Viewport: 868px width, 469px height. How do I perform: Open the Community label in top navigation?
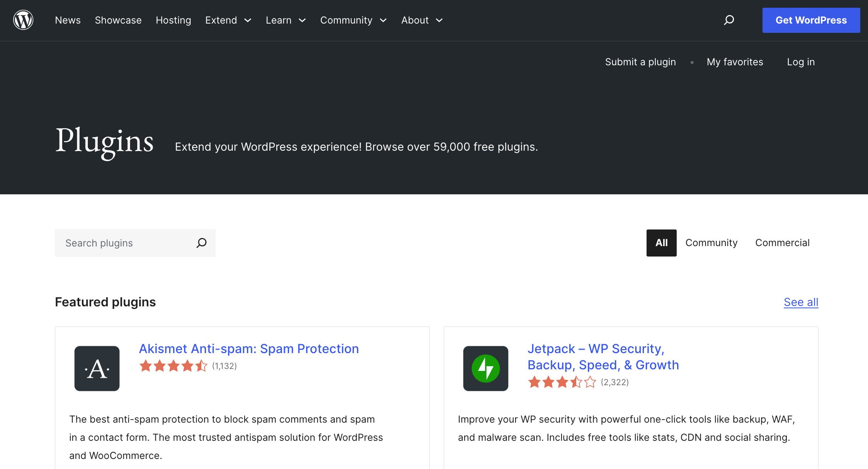click(x=346, y=20)
